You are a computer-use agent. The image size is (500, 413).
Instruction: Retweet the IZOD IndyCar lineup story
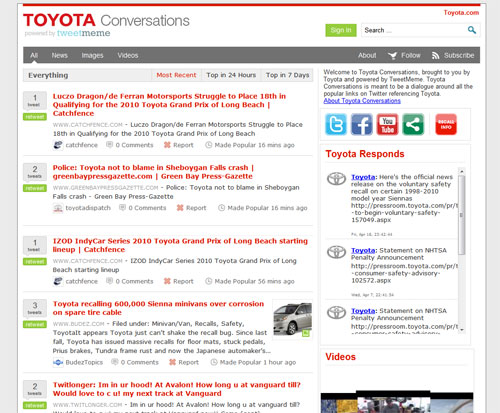tap(35, 262)
